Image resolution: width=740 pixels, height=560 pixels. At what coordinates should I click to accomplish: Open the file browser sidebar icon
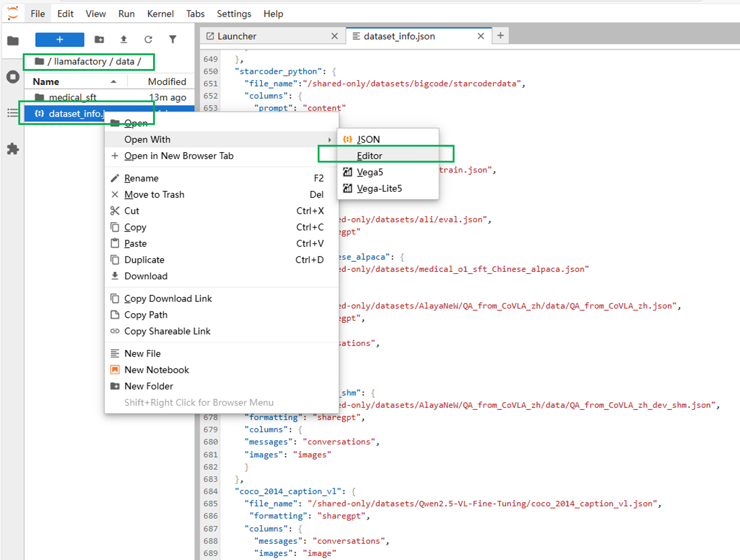pyautogui.click(x=13, y=41)
